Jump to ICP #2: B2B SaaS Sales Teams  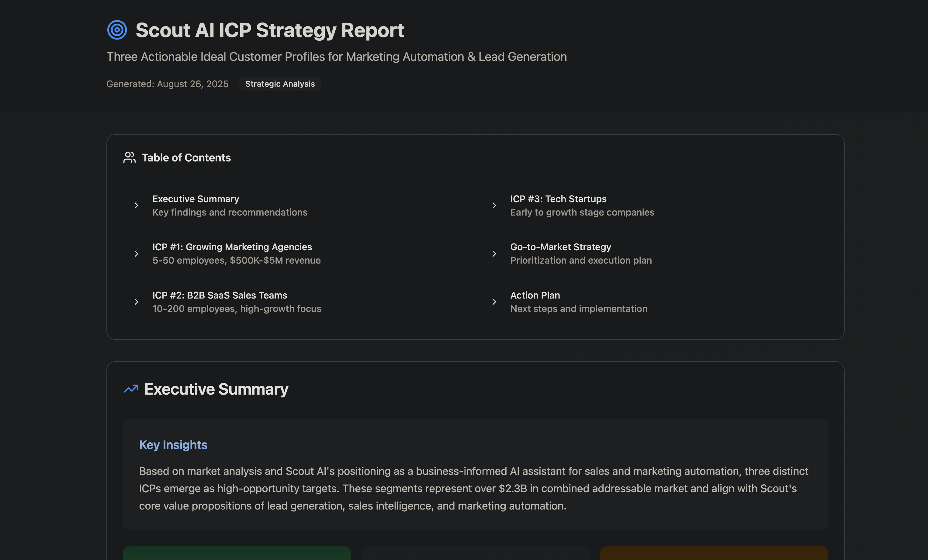pyautogui.click(x=220, y=295)
